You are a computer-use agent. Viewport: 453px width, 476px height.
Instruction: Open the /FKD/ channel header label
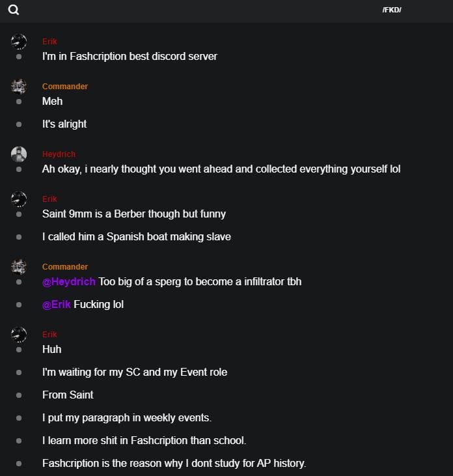coord(391,10)
